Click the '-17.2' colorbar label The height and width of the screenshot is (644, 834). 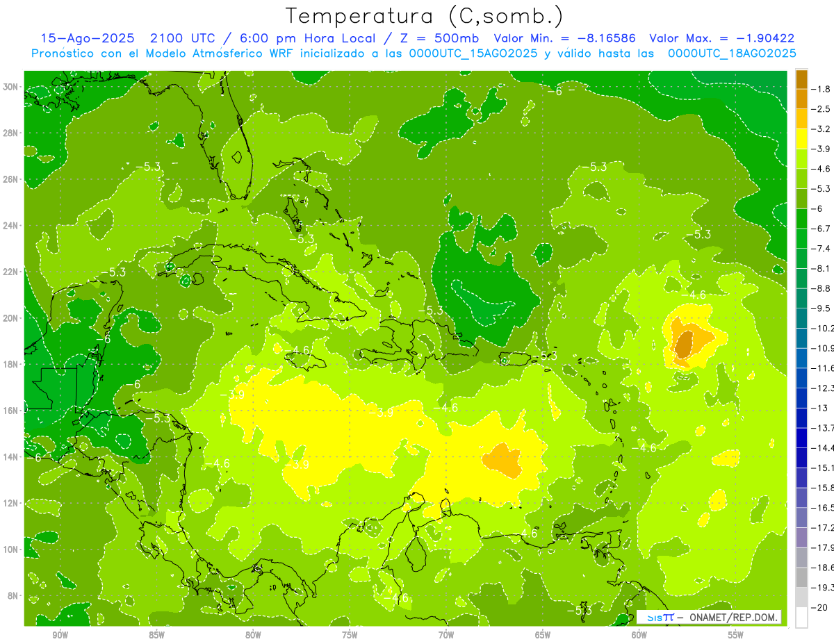[822, 528]
